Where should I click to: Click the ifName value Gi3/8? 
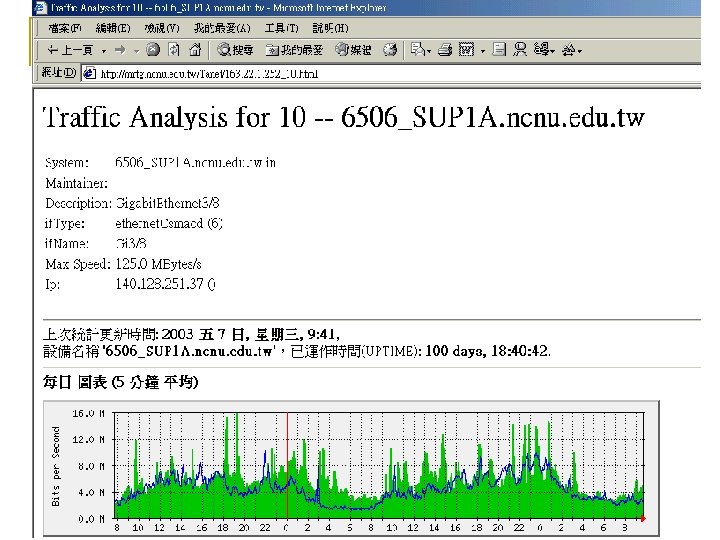(x=131, y=243)
